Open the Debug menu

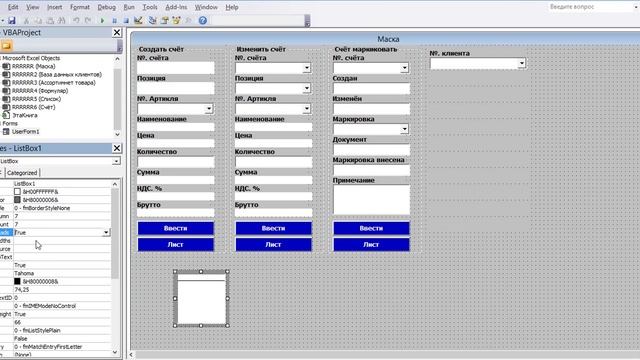click(107, 7)
